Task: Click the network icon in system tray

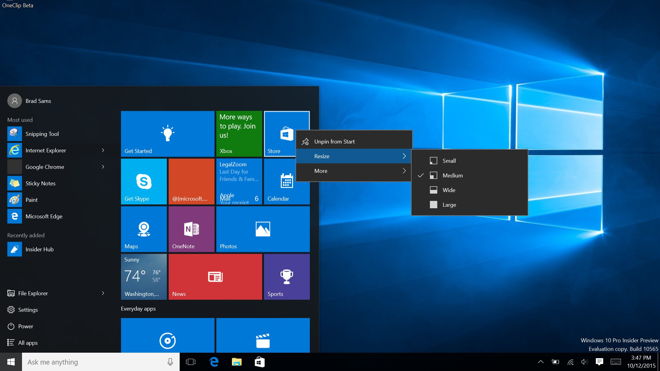Action: 570,362
